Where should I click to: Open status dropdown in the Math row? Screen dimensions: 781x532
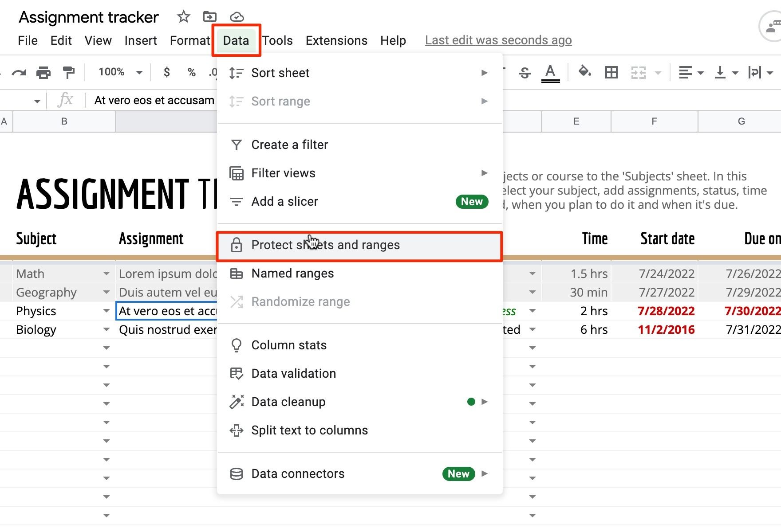pos(532,274)
